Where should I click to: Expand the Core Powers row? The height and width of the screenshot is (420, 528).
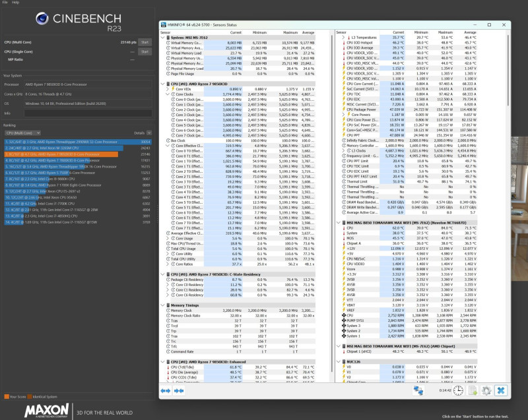pyautogui.click(x=343, y=115)
